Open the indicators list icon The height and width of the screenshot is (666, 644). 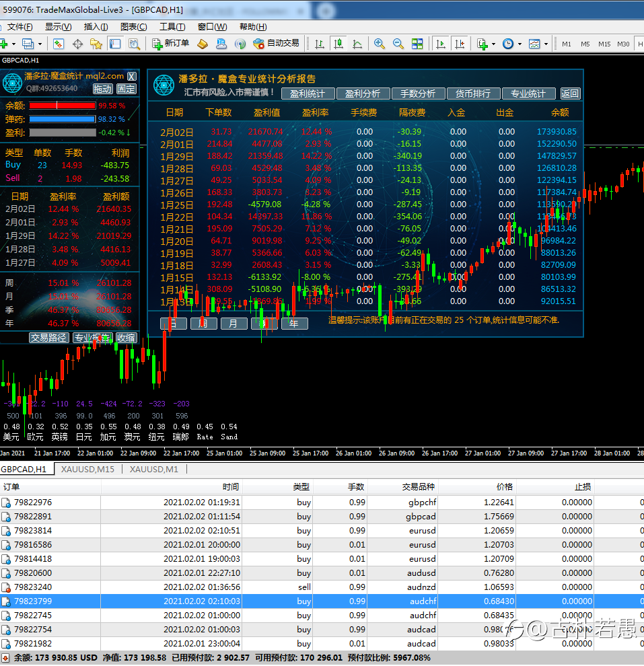coord(482,44)
